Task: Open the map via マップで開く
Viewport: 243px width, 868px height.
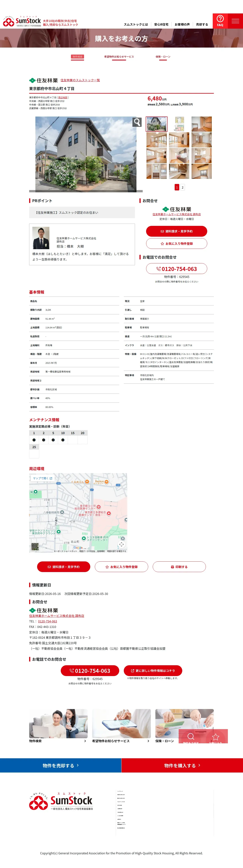Action: 42,478
